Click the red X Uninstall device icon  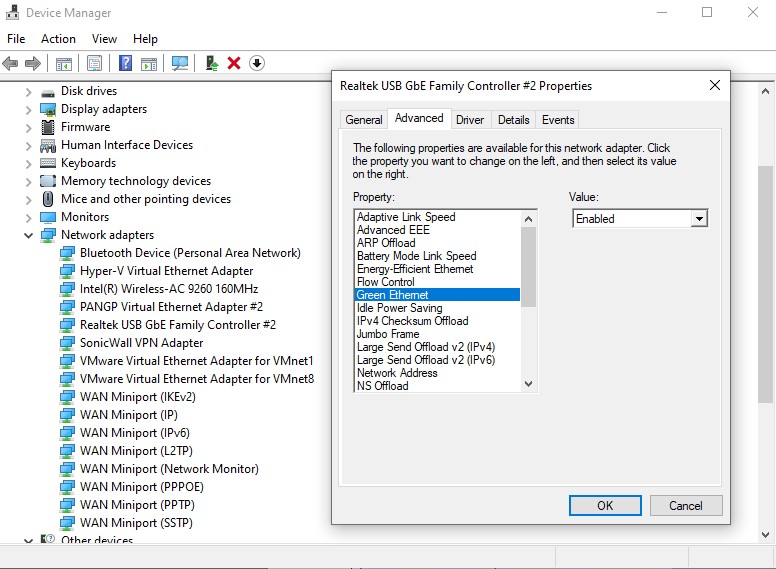click(234, 63)
